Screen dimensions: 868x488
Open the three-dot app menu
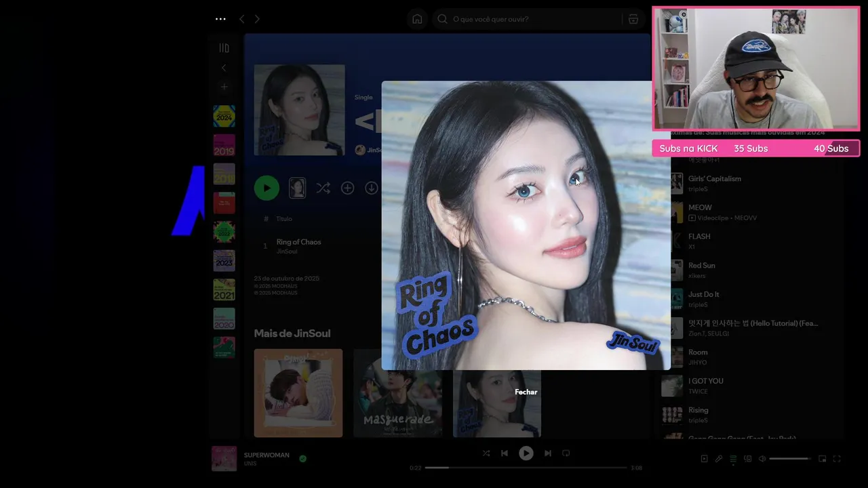coord(220,19)
